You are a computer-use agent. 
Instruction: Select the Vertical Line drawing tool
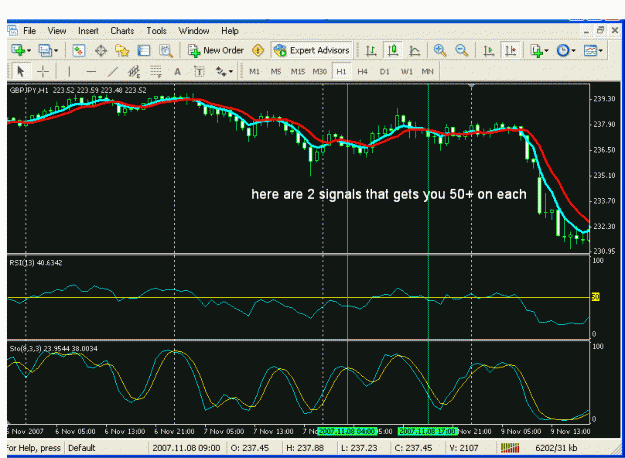[x=69, y=71]
